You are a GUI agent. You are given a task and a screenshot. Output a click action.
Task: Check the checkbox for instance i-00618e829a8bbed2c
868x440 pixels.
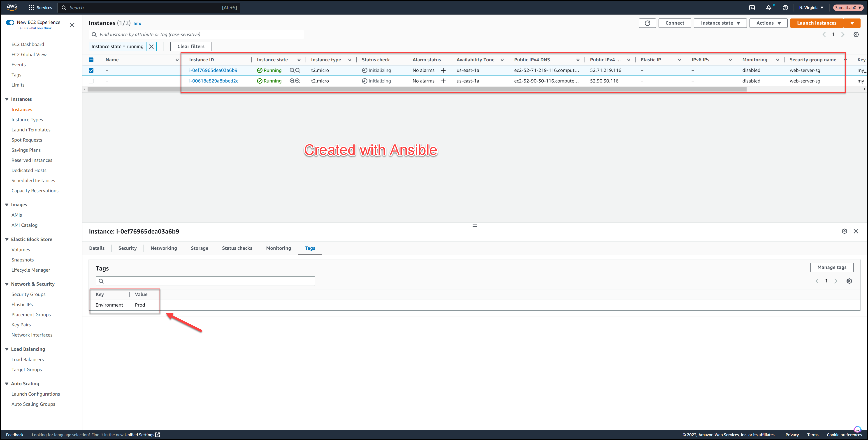(x=91, y=81)
